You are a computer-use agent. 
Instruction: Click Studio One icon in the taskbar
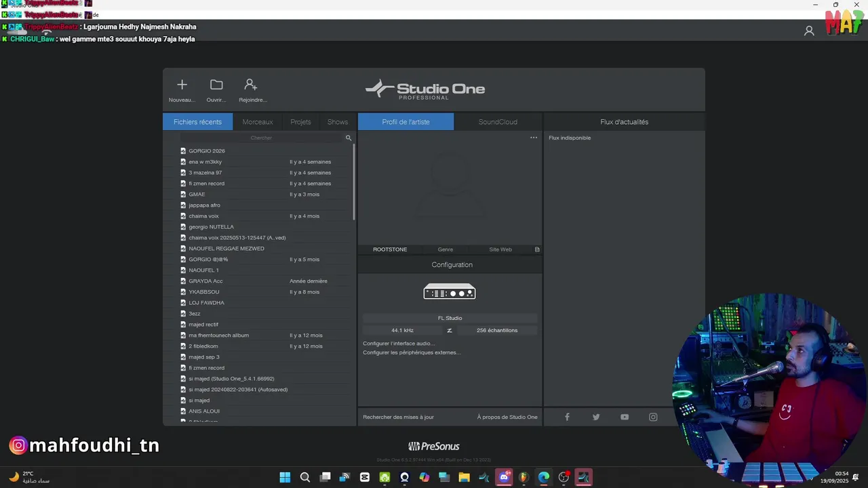(583, 477)
